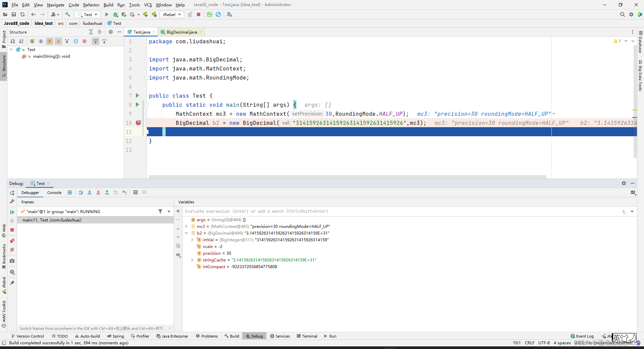The width and height of the screenshot is (644, 349).
Task: Click Step Out in the debugger toolbar
Action: [107, 192]
